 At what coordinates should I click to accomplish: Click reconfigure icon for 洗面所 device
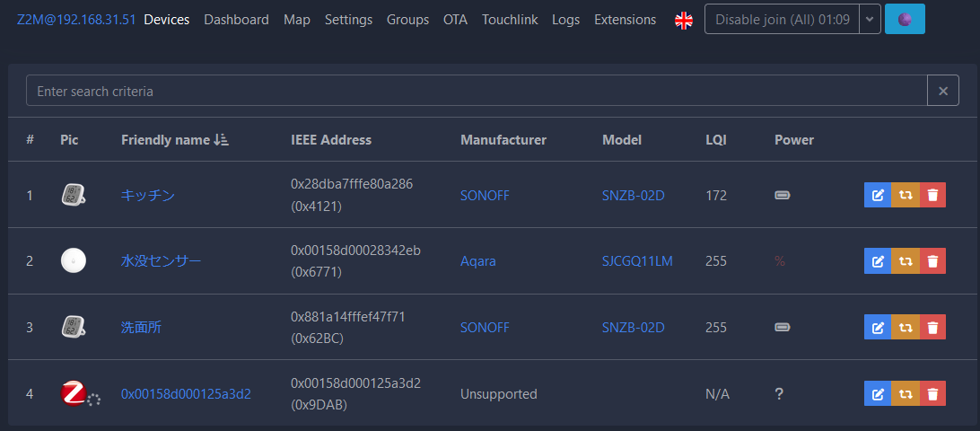905,327
